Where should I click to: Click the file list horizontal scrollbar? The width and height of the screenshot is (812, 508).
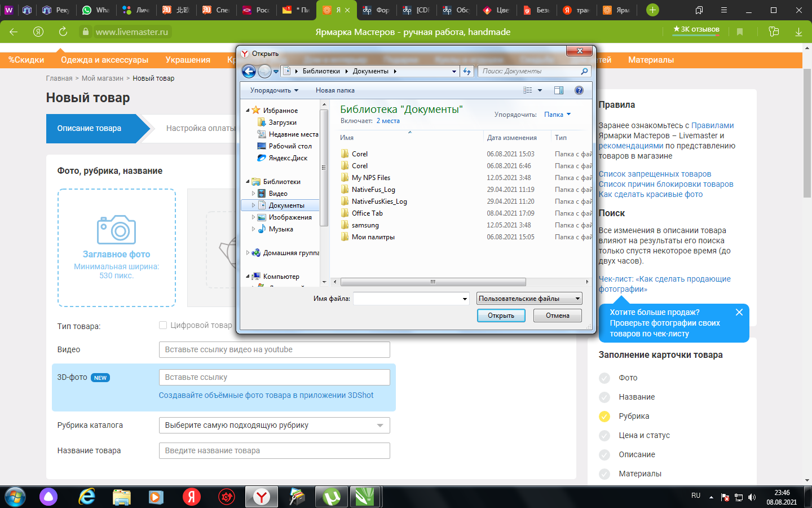tap(433, 282)
